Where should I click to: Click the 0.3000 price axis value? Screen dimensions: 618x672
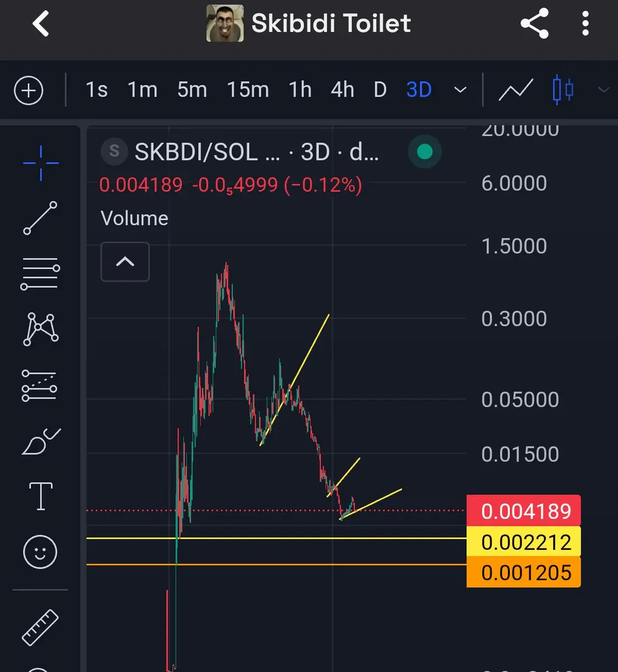point(514,319)
